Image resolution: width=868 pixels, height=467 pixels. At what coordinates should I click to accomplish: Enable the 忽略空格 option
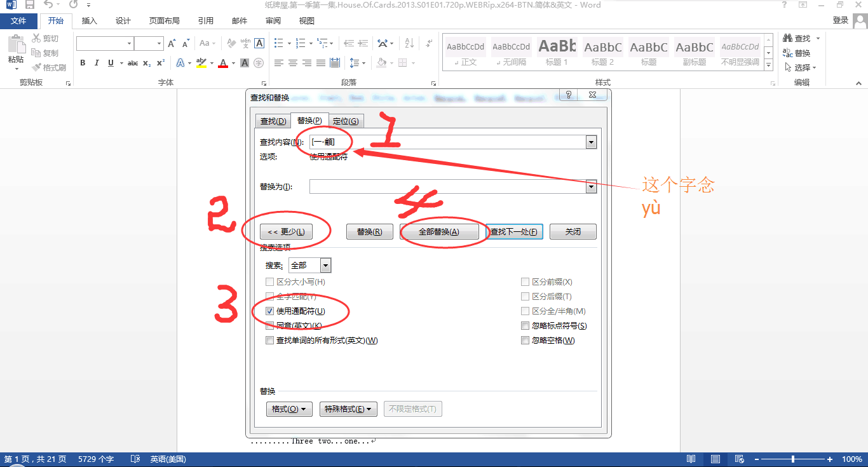pos(525,340)
